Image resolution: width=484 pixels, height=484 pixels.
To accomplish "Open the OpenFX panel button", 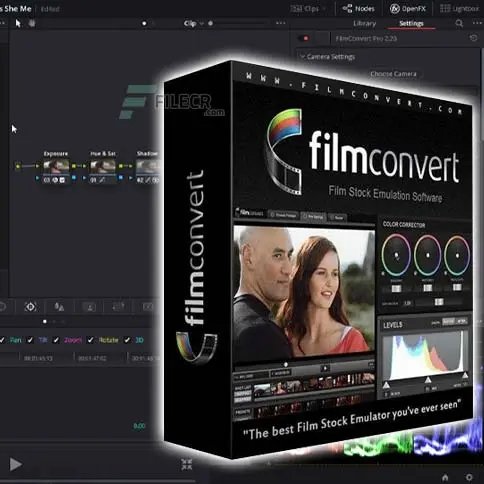I will [408, 9].
